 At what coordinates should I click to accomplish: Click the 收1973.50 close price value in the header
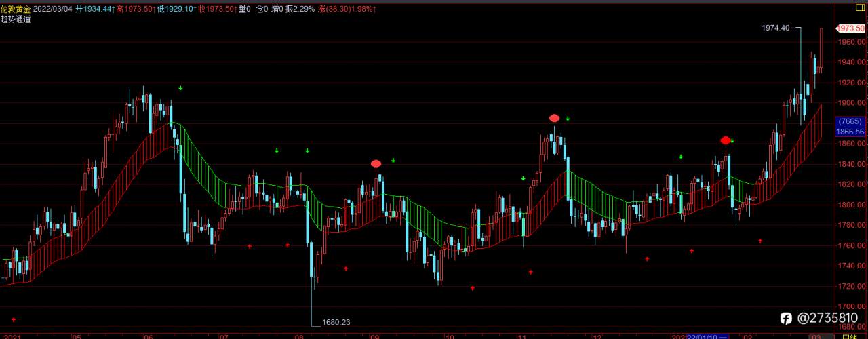click(217, 9)
